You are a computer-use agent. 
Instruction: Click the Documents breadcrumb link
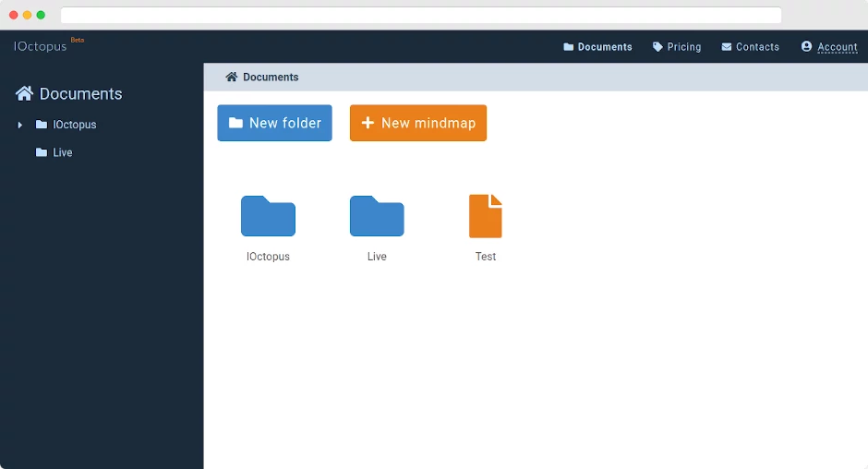click(x=271, y=77)
